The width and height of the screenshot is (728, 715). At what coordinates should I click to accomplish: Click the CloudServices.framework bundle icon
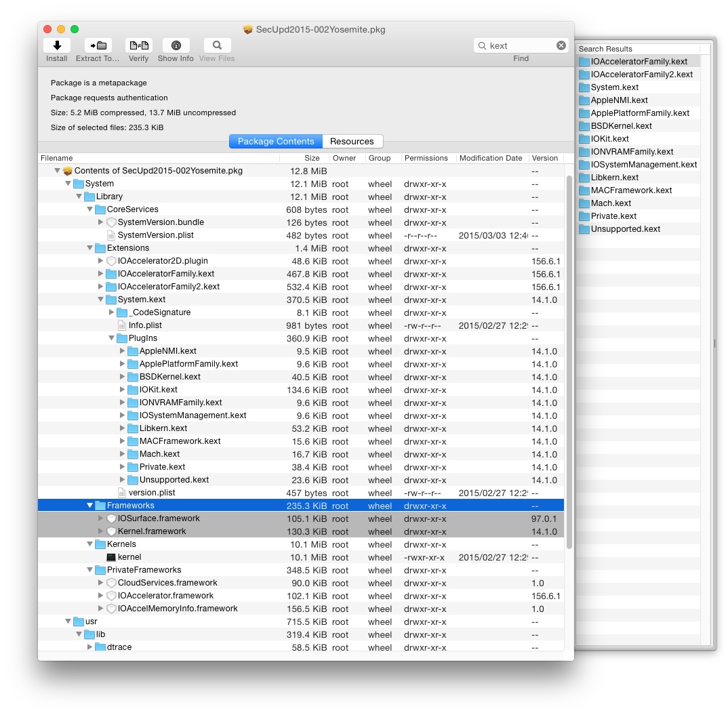pos(111,583)
